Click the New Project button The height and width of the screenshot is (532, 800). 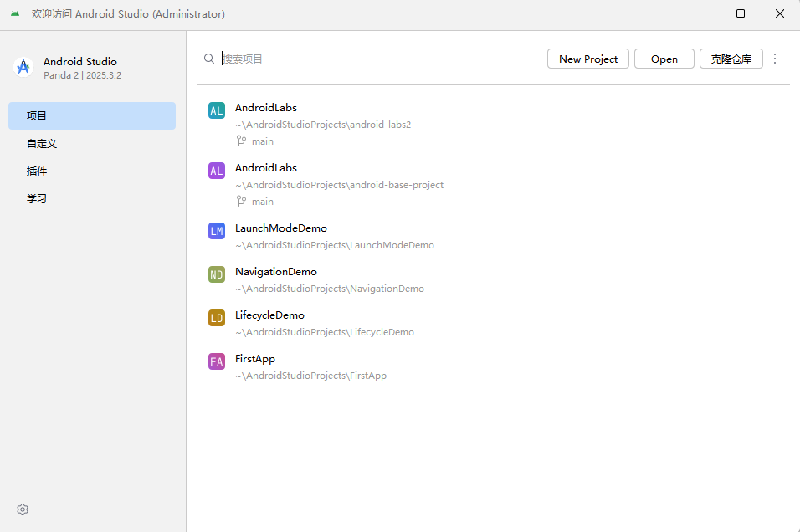pos(587,59)
